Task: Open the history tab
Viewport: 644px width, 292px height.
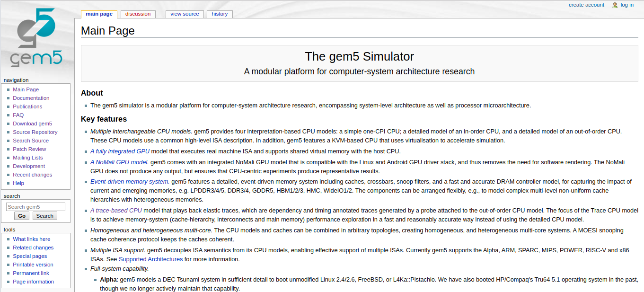Action: pyautogui.click(x=219, y=14)
